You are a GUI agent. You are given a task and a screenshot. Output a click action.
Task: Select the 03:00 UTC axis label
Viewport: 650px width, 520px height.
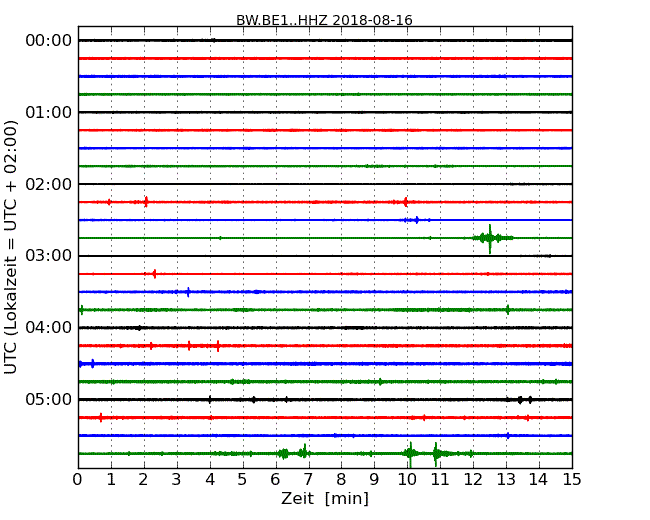49,256
